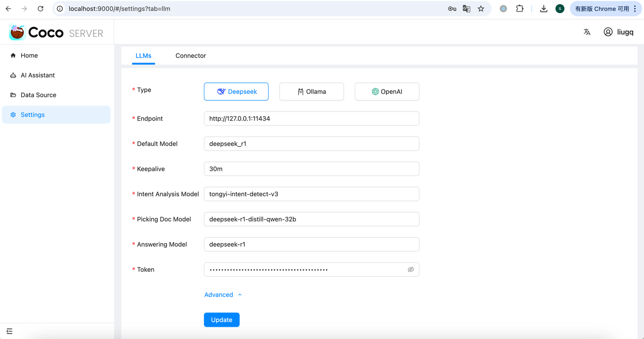Click the AI Assistant robot icon
Screen dimensions: 644x339
13,75
